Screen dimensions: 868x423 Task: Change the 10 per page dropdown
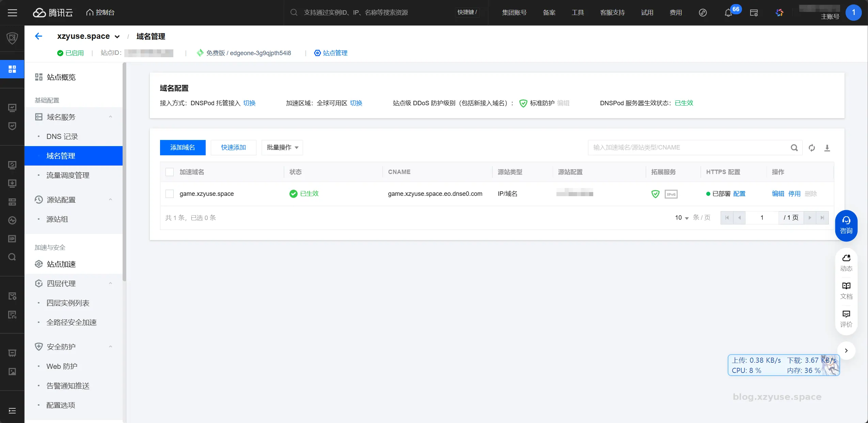(x=682, y=218)
